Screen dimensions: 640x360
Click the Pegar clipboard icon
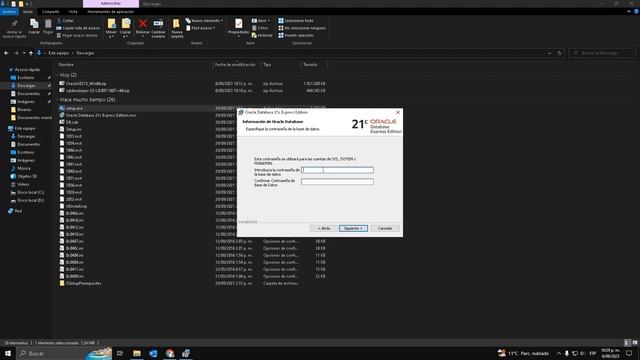(48, 24)
